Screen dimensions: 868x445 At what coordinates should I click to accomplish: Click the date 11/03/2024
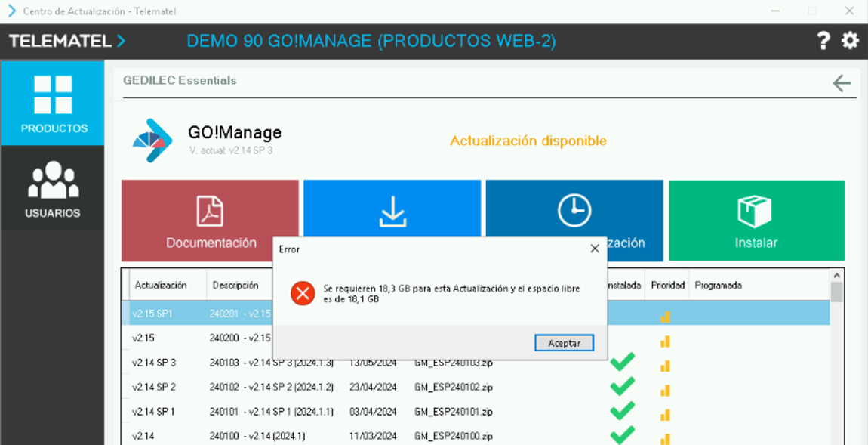click(x=373, y=436)
